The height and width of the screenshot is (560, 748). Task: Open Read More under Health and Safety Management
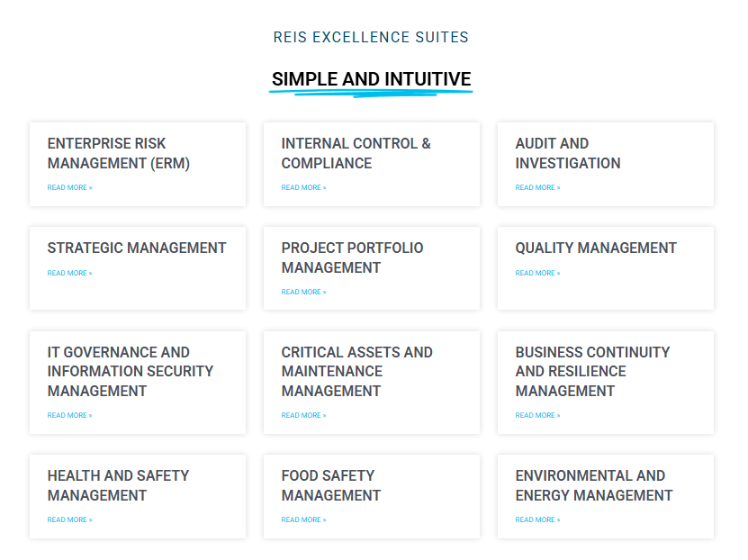tap(69, 519)
